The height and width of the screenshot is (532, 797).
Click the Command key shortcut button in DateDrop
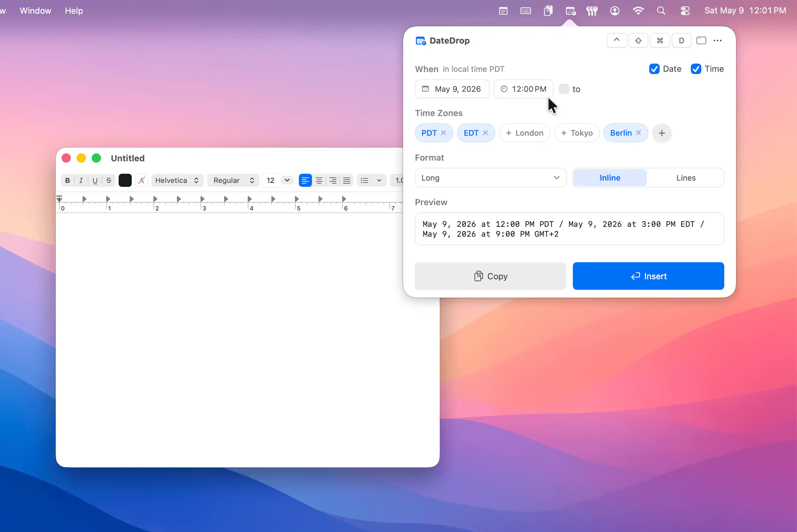tap(660, 40)
